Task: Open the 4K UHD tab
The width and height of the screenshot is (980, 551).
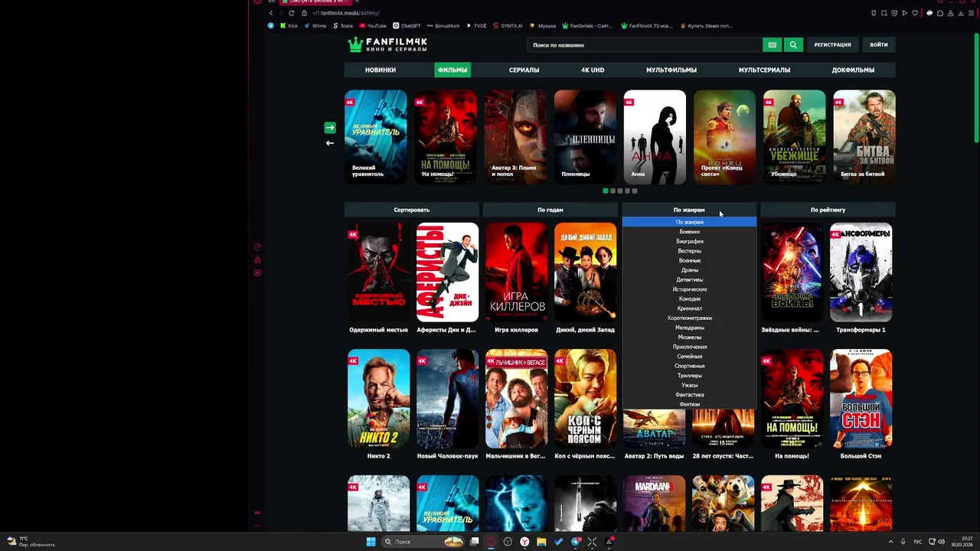Action: (593, 70)
